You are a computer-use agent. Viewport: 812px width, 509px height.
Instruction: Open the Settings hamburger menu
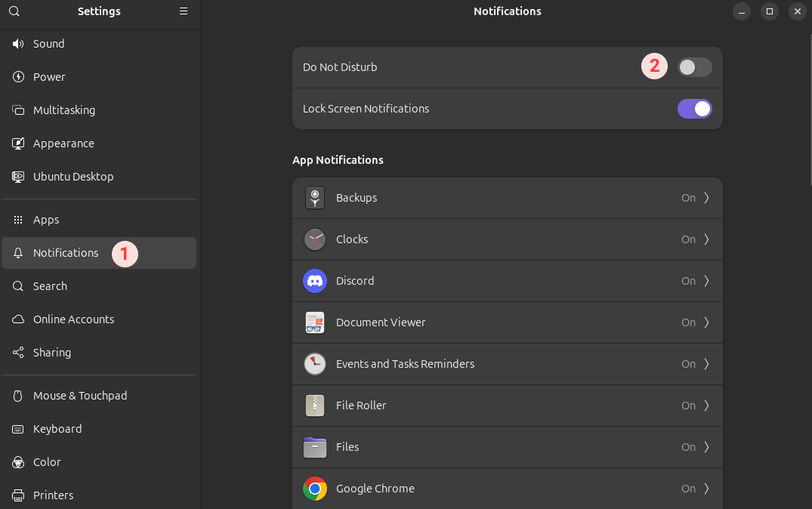[x=184, y=11]
